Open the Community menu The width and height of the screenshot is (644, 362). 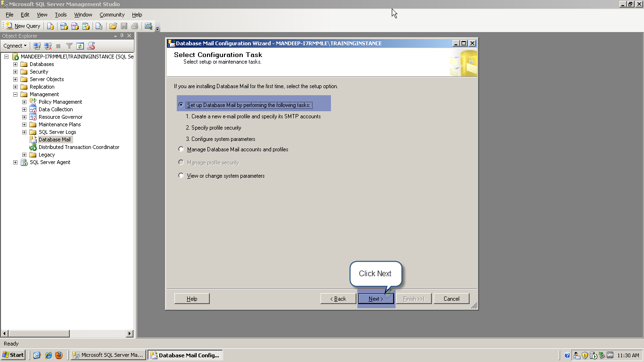coord(112,15)
